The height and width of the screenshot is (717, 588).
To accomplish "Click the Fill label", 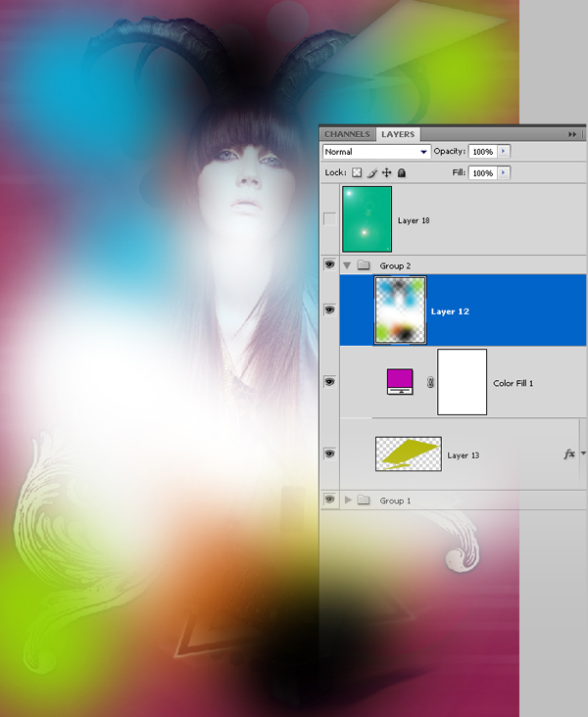I will point(459,172).
